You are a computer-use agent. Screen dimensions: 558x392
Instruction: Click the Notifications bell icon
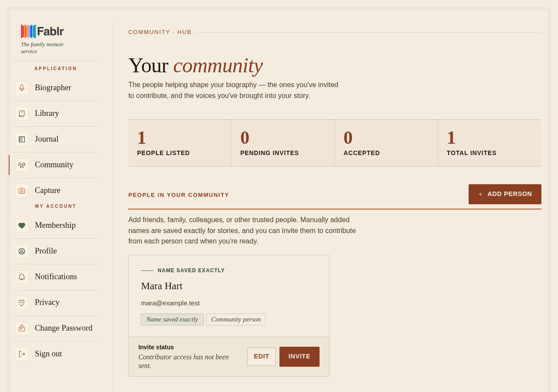22,277
